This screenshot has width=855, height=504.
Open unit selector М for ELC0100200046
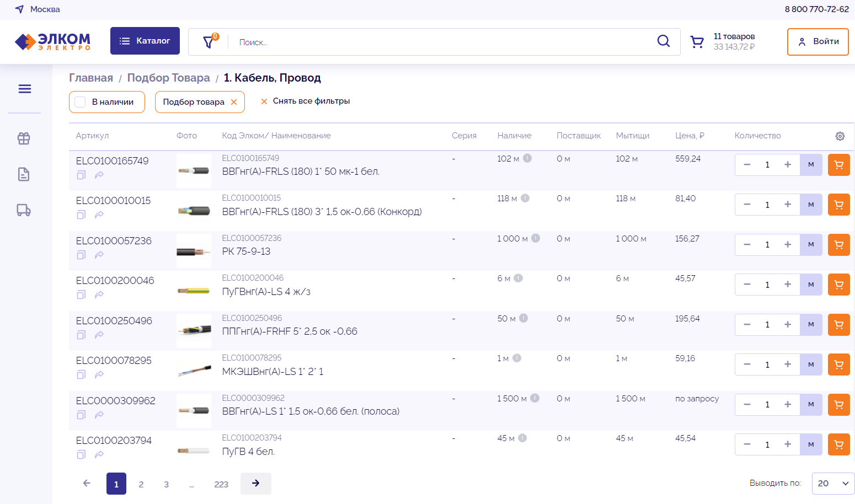point(811,285)
